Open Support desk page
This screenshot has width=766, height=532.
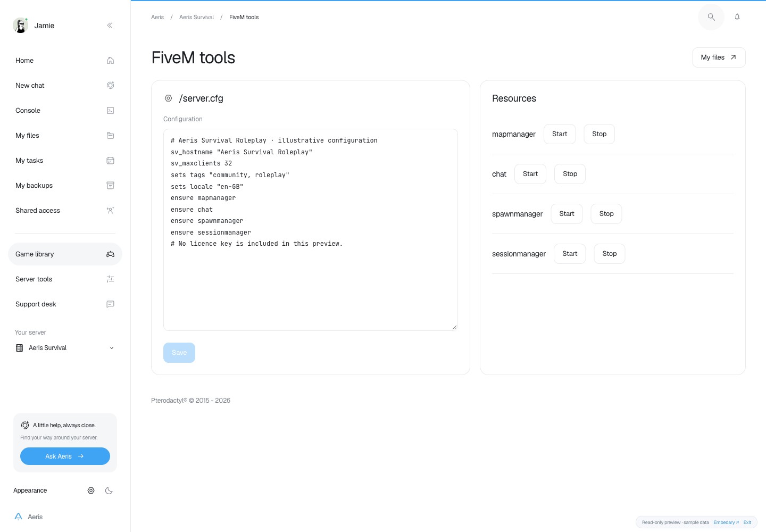[65, 304]
